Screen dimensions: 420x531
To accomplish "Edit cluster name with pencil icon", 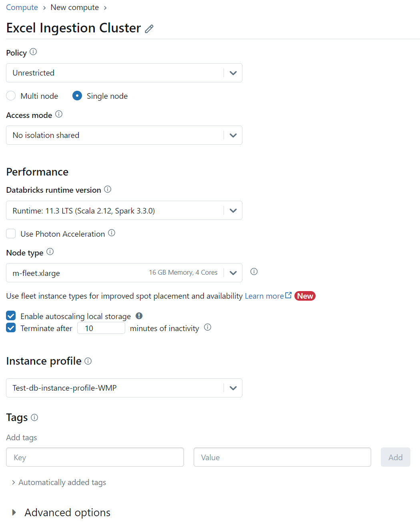I will (149, 29).
